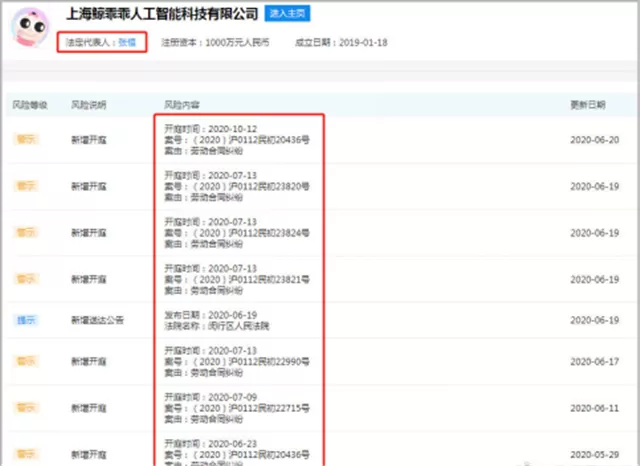Click 劳动合同纠纷 cause in 23821 row
This screenshot has height=466, width=640.
pyautogui.click(x=217, y=291)
